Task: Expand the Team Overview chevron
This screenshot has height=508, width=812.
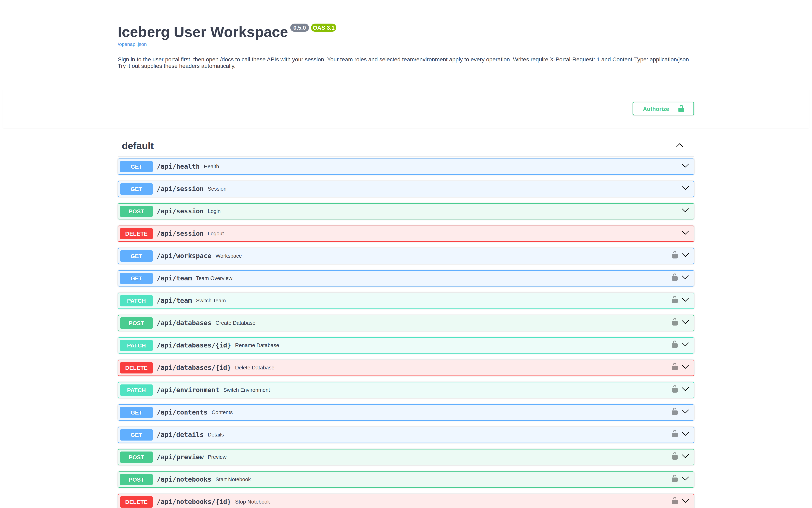Action: [x=685, y=278]
